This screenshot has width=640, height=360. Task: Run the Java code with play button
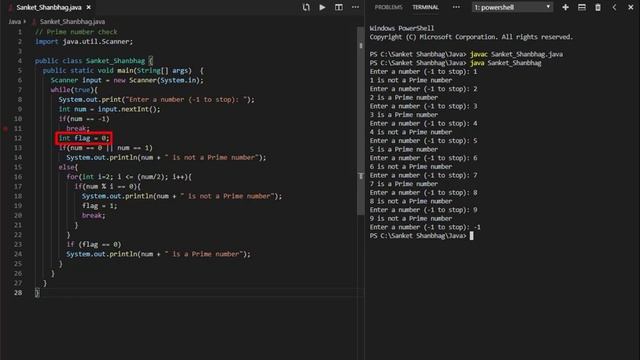coord(322,7)
